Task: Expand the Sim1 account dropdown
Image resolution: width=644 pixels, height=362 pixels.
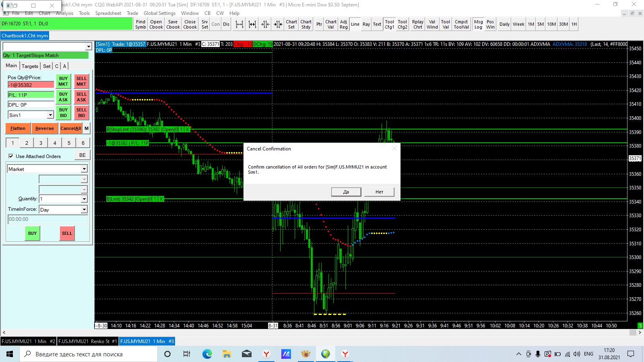Action: (x=50, y=115)
